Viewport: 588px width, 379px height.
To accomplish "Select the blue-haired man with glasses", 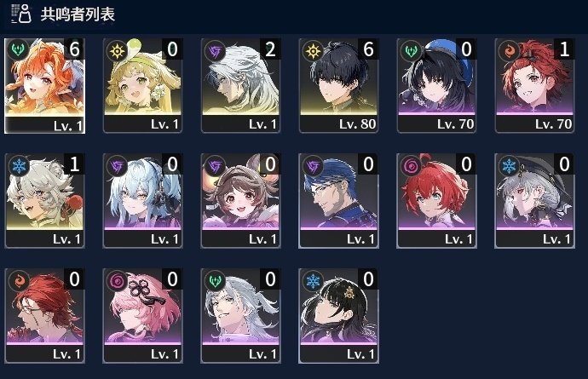I will [x=338, y=201].
